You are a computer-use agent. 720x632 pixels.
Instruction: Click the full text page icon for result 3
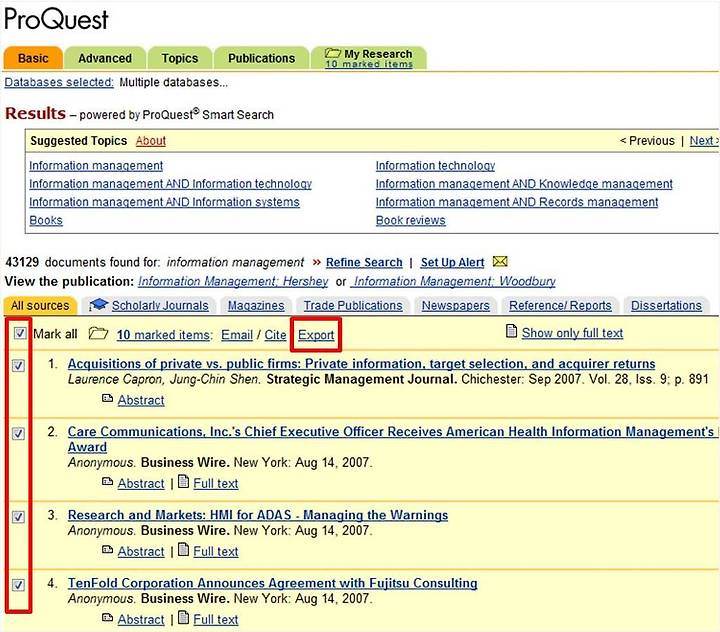point(183,549)
